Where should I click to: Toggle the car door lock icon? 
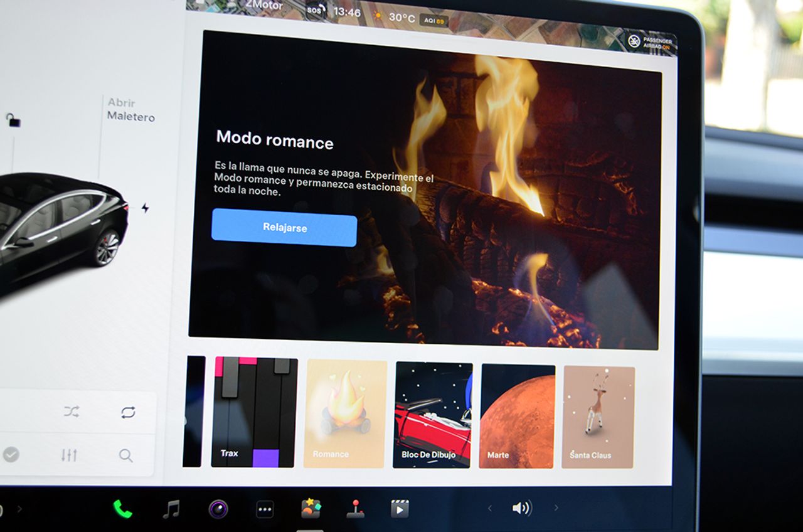point(13,120)
